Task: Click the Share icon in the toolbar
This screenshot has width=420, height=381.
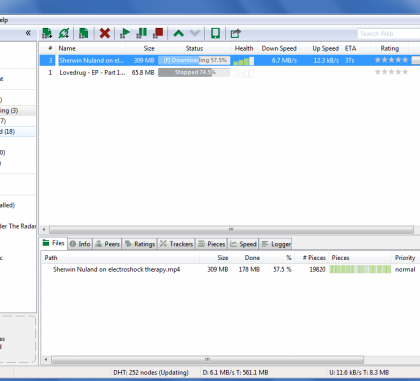Action: coord(236,33)
